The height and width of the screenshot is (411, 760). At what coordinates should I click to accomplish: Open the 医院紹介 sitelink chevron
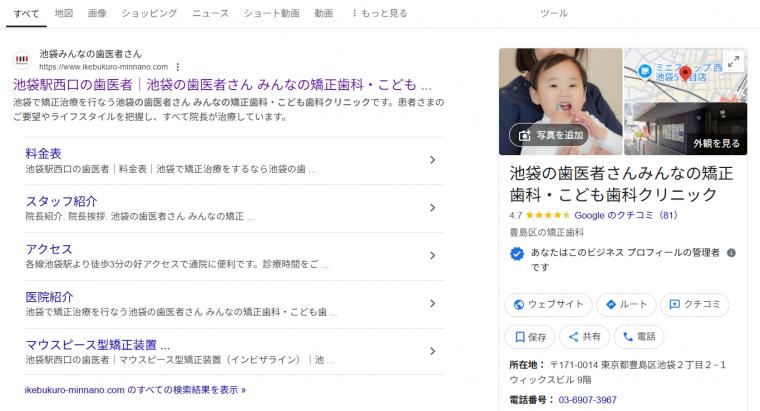click(x=432, y=303)
